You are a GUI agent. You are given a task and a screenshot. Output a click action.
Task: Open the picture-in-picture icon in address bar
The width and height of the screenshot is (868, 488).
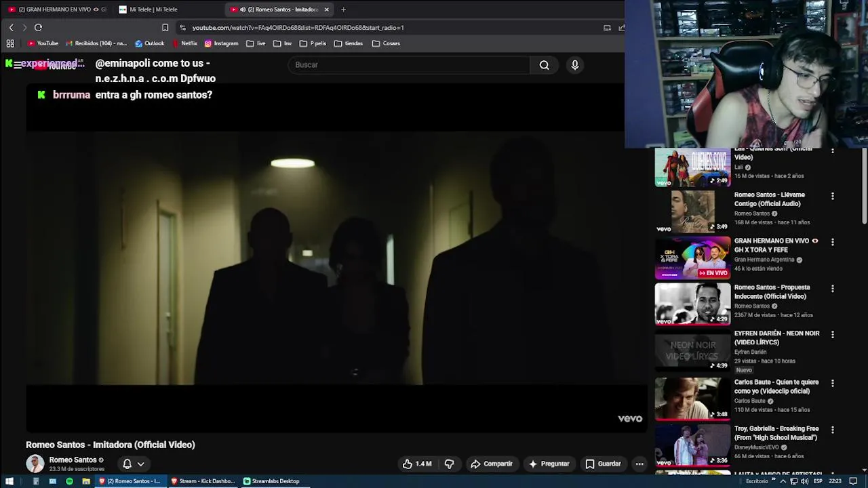tap(607, 28)
